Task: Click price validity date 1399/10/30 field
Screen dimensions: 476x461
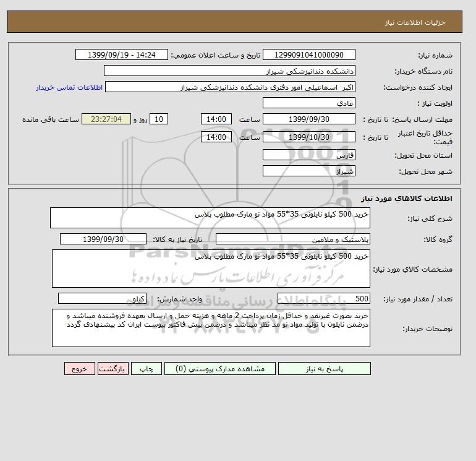Action: (x=308, y=137)
